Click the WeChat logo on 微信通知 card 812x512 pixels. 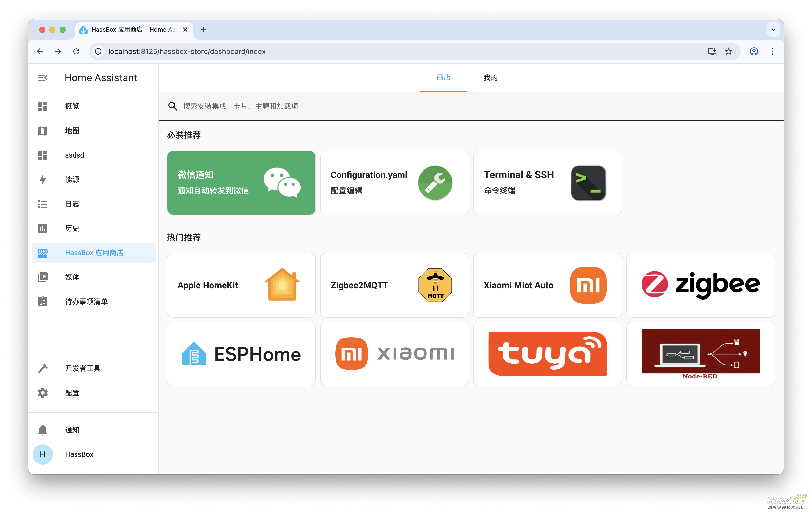click(x=282, y=182)
